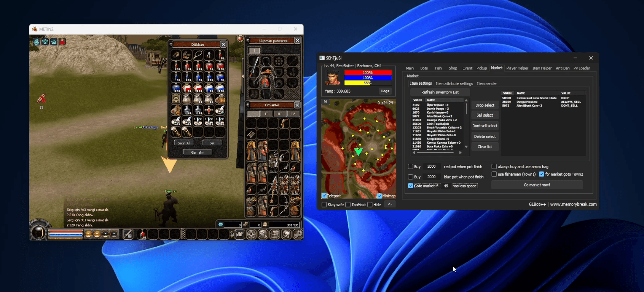Screen dimensions: 644x292
Task: Select the red compass-cross item in Dükkan
Action: [209, 110]
